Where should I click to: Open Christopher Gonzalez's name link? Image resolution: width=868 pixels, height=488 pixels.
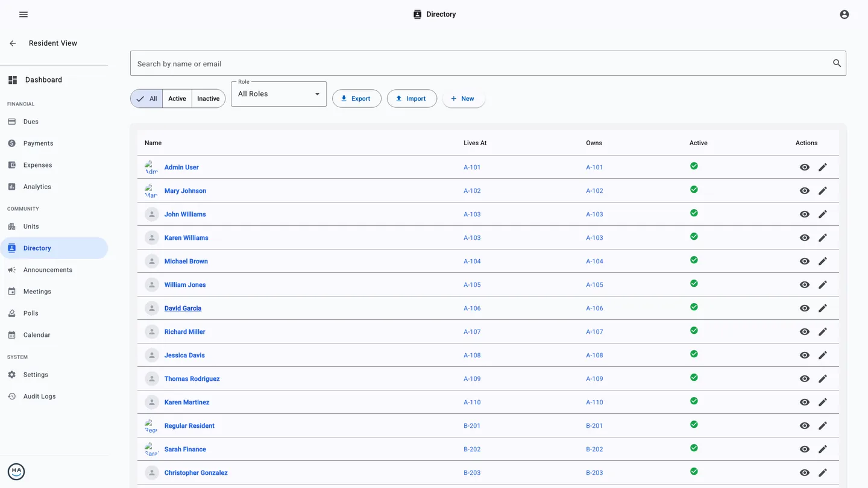196,473
